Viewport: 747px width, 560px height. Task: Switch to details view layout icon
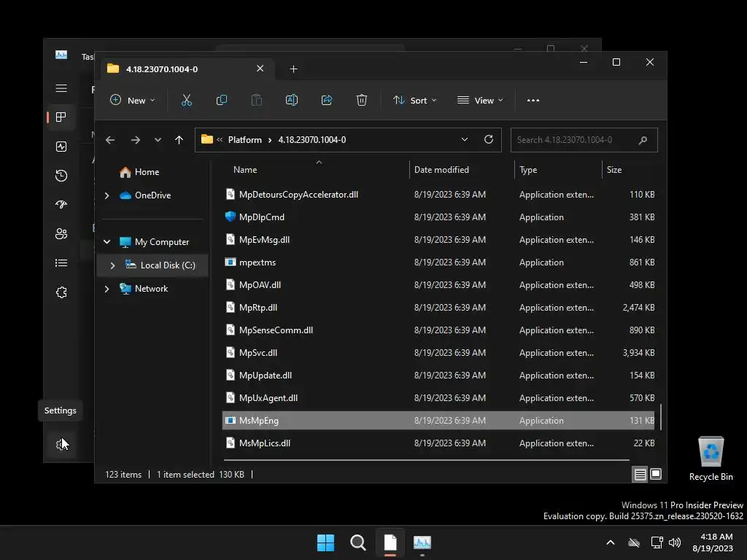coord(640,474)
